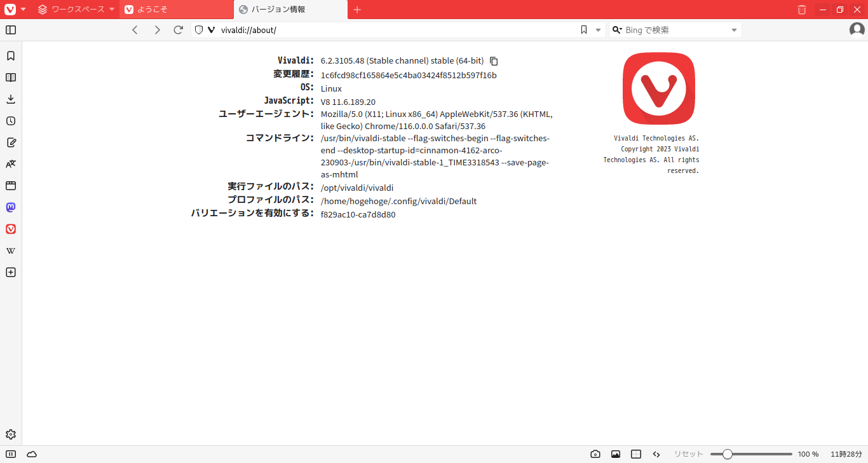
Task: Select the /opt/vivaldi/vivaldi path text
Action: click(x=357, y=188)
